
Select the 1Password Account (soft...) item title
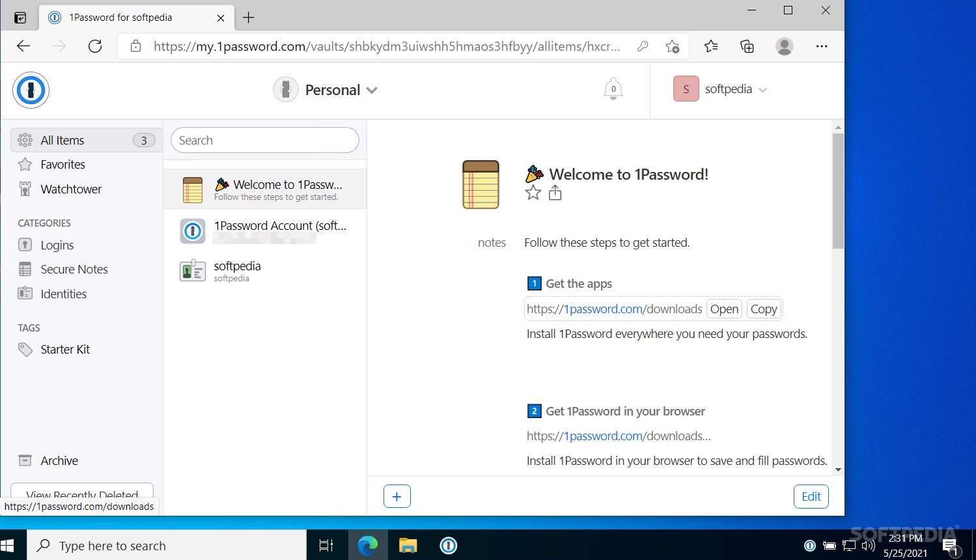(x=280, y=225)
